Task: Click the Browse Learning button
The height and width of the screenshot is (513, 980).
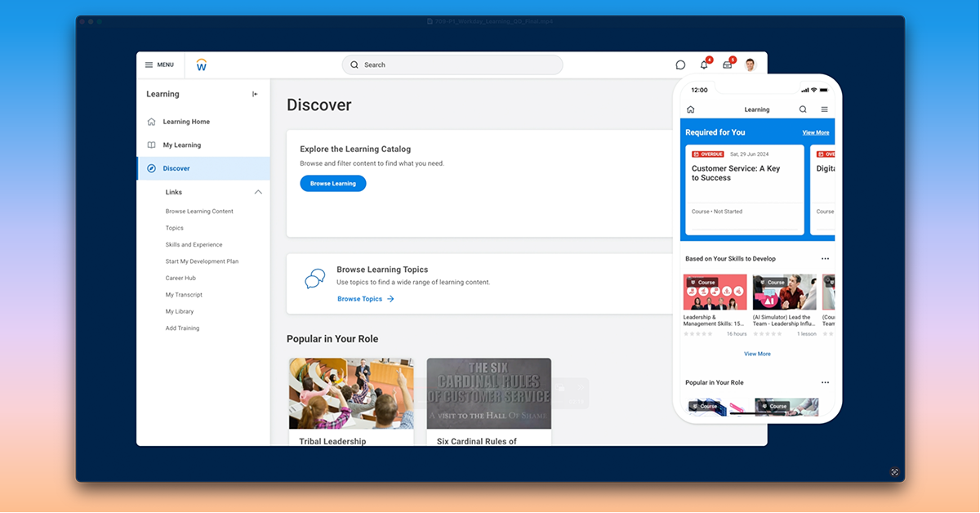Action: pos(332,184)
